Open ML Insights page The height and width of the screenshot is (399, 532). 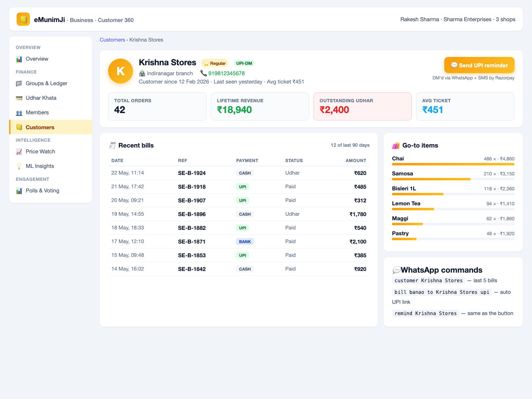pyautogui.click(x=51, y=166)
